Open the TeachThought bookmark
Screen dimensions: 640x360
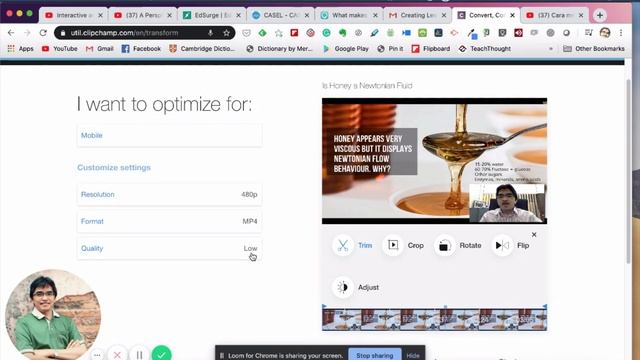point(485,49)
